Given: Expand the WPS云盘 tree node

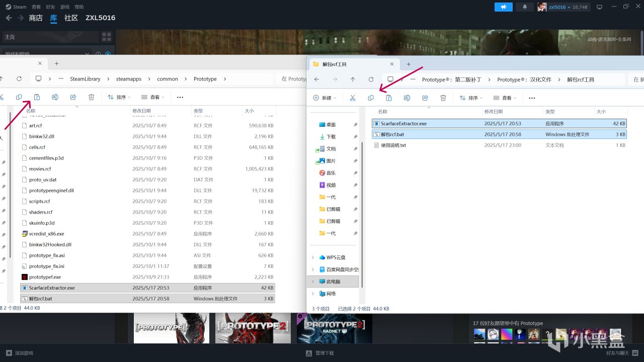Looking at the screenshot, I should pyautogui.click(x=313, y=257).
